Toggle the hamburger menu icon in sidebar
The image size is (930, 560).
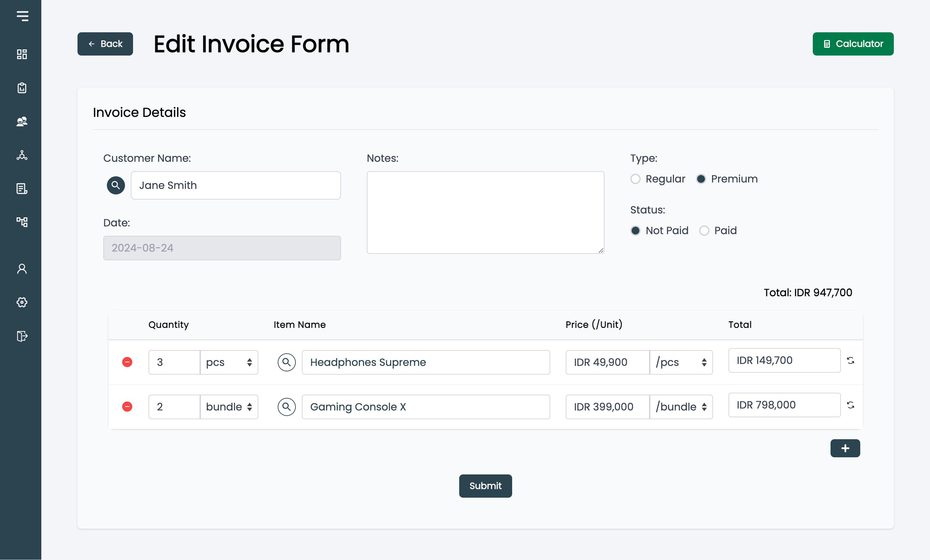pos(22,16)
